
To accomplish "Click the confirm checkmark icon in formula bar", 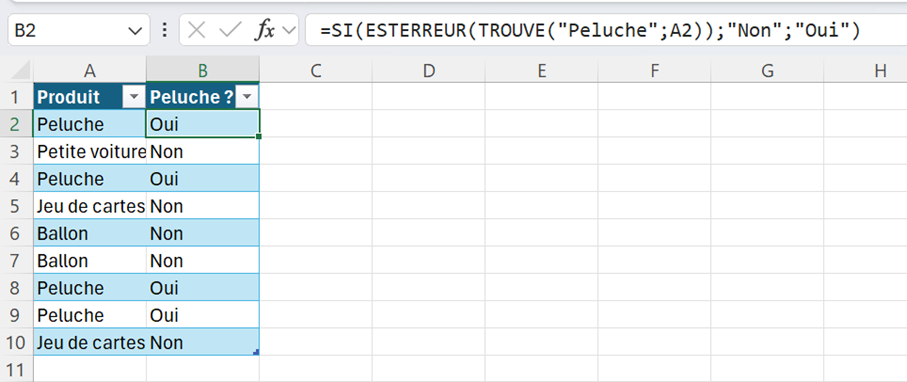I will pos(230,31).
